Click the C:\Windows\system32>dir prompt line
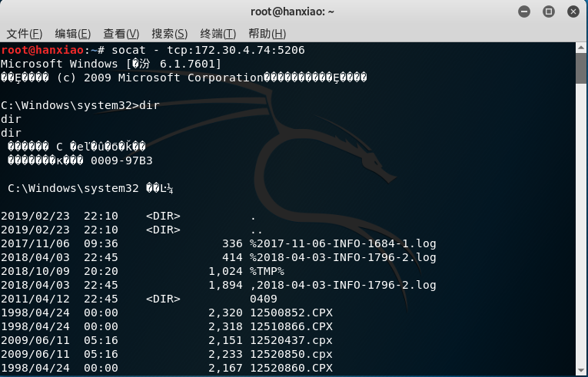The image size is (588, 377). click(80, 105)
